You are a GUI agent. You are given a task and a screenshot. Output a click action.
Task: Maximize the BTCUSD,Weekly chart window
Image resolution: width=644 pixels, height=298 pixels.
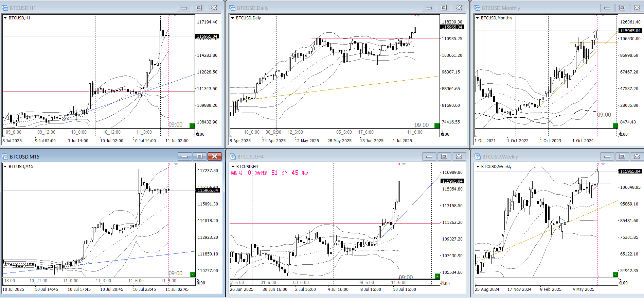coord(622,156)
